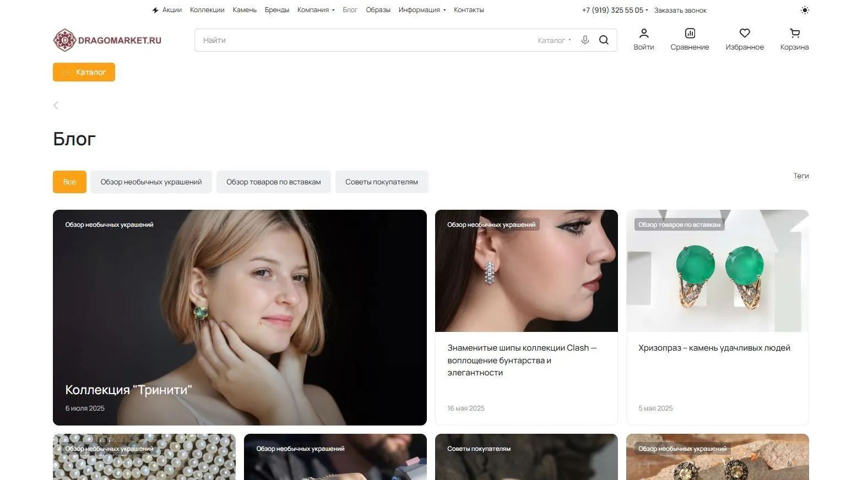
Task: Go back using the left chevron arrow
Action: 56,105
